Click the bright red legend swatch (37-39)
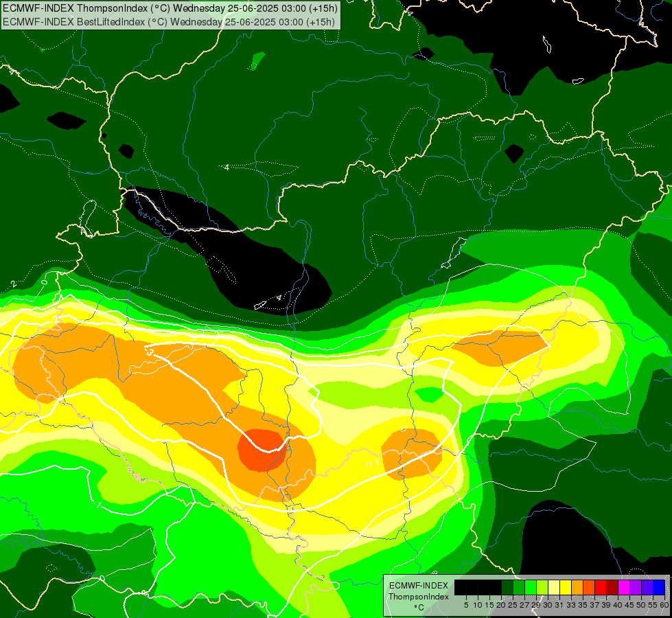 coord(601,587)
